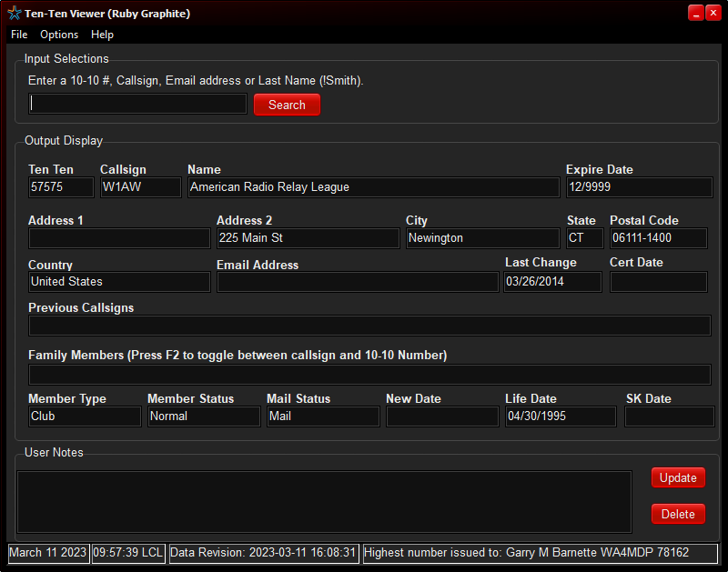This screenshot has width=728, height=572.
Task: Click the star app icon in title bar
Action: pyautogui.click(x=14, y=14)
